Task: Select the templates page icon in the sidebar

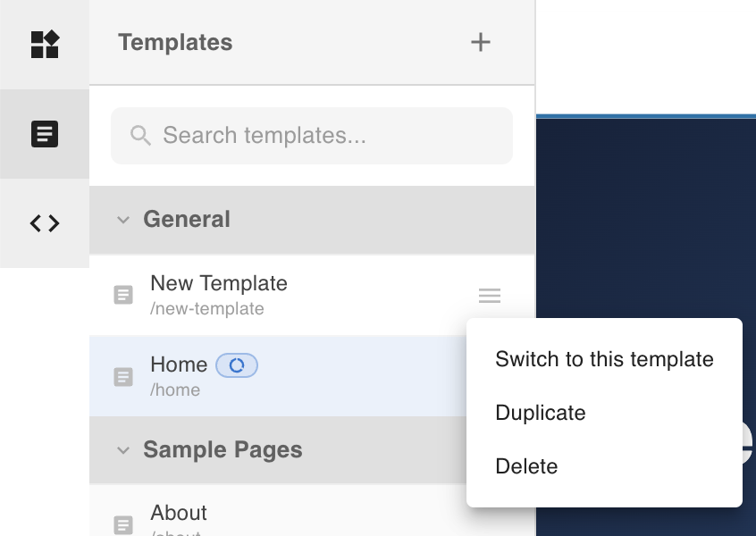Action: click(45, 134)
